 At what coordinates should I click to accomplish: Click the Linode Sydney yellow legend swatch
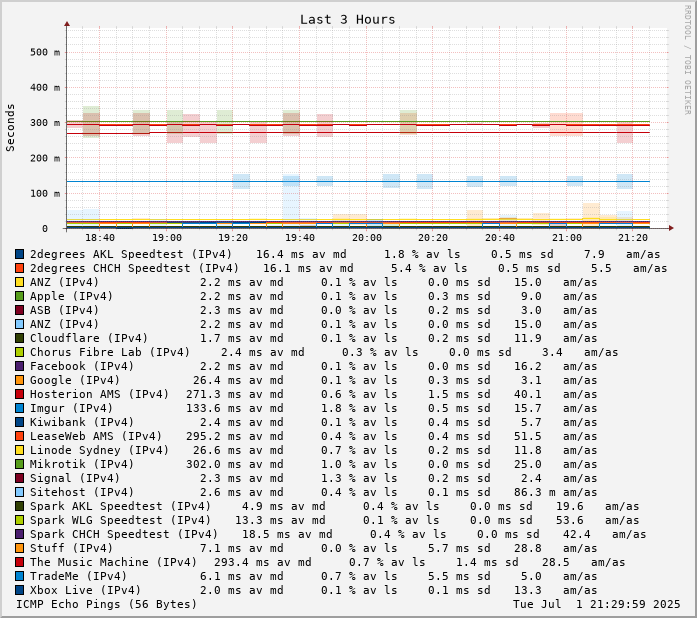point(19,450)
